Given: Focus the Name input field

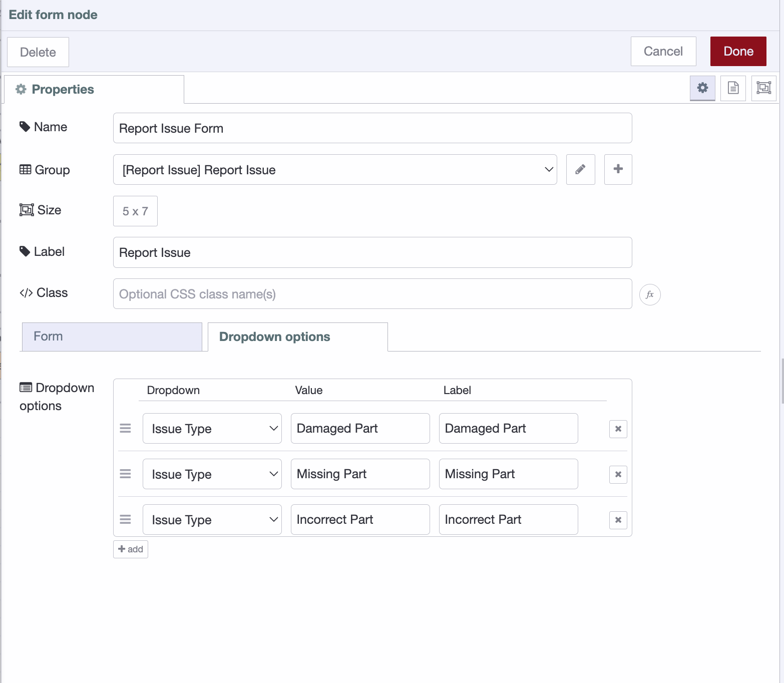Looking at the screenshot, I should coord(372,128).
